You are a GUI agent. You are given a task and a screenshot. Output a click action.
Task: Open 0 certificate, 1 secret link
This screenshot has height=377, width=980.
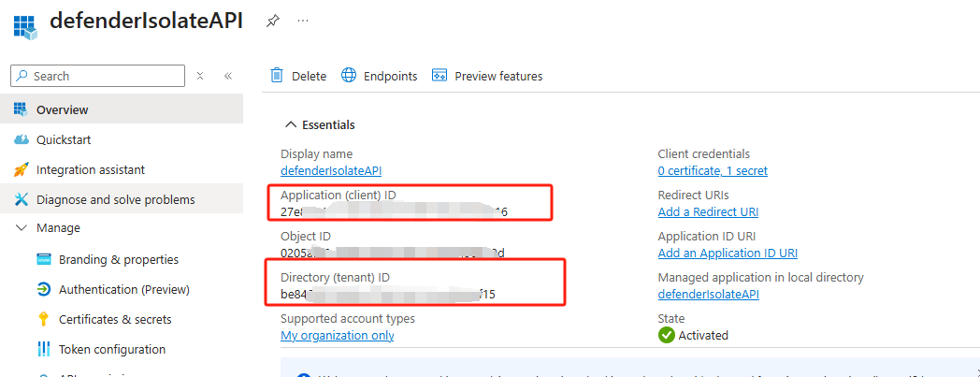(x=713, y=170)
